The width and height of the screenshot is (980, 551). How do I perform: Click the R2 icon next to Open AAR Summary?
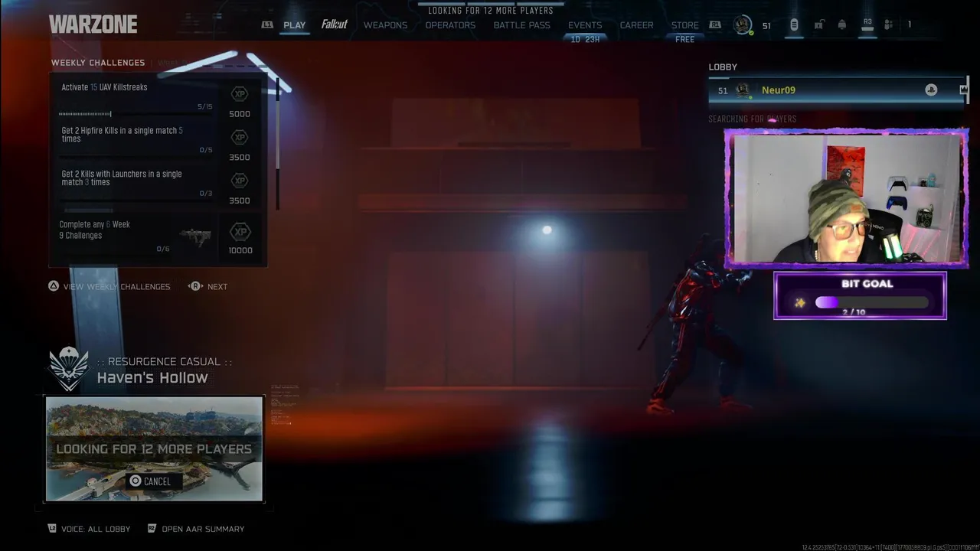(x=152, y=528)
